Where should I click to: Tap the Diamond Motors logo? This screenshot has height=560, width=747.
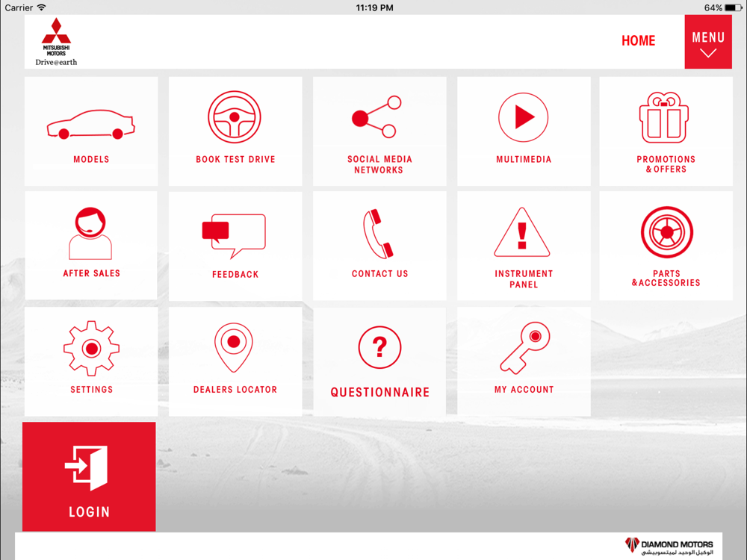click(x=669, y=547)
